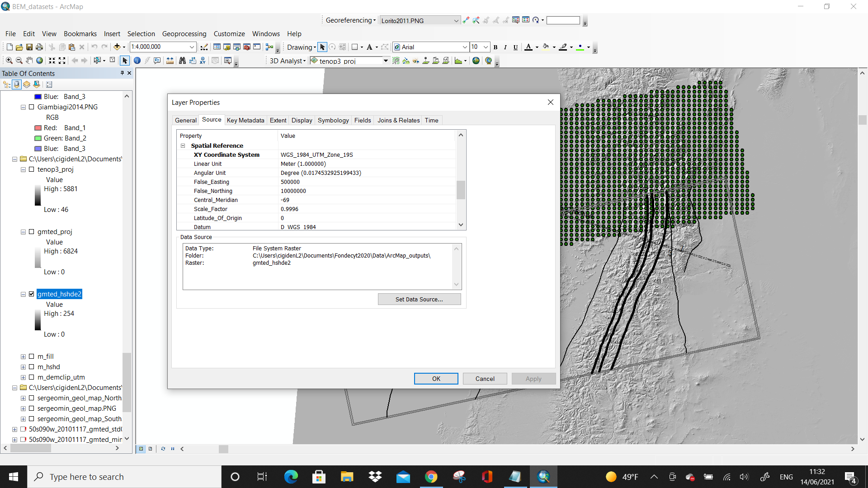Zoom to Full Extent with the globe icon

coord(39,60)
